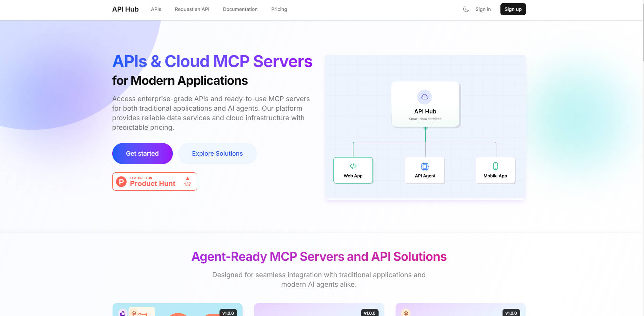
Task: Click the API Agent chip icon
Action: point(425,167)
